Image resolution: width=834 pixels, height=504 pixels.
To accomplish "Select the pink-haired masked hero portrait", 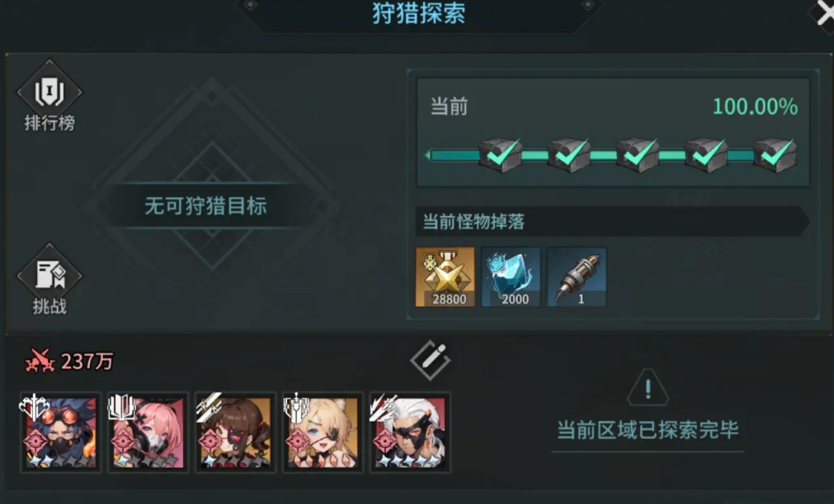I will 148,432.
